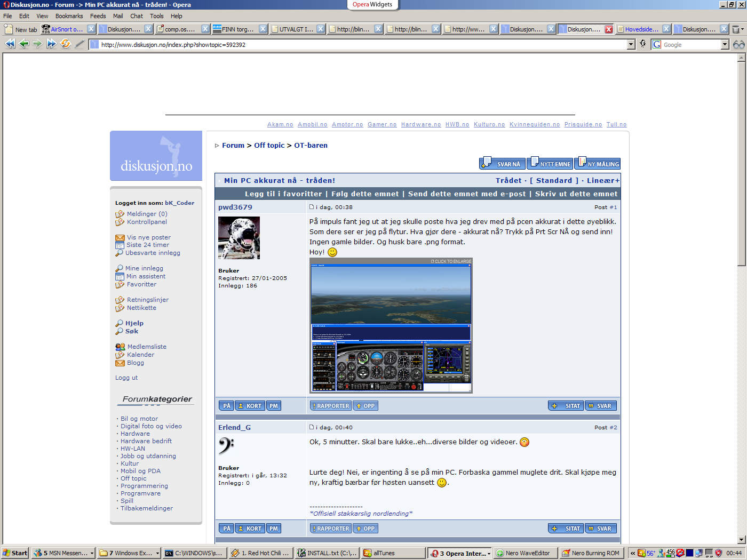Viewport: 747px width, 560px height.
Task: Open the Feeds menu
Action: click(x=98, y=16)
